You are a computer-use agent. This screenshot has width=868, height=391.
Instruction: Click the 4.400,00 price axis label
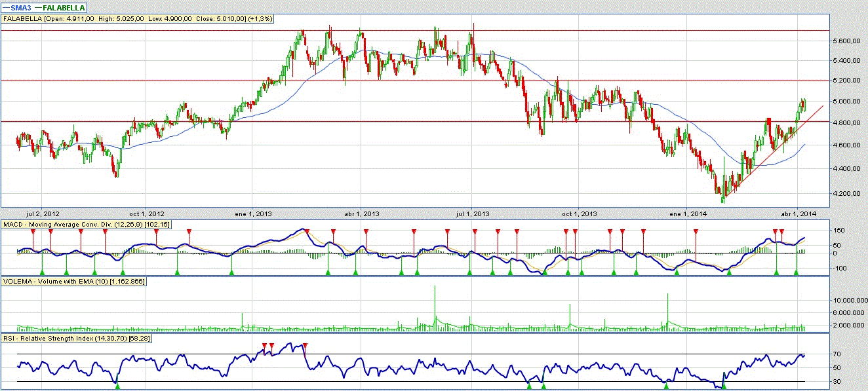tap(845, 169)
